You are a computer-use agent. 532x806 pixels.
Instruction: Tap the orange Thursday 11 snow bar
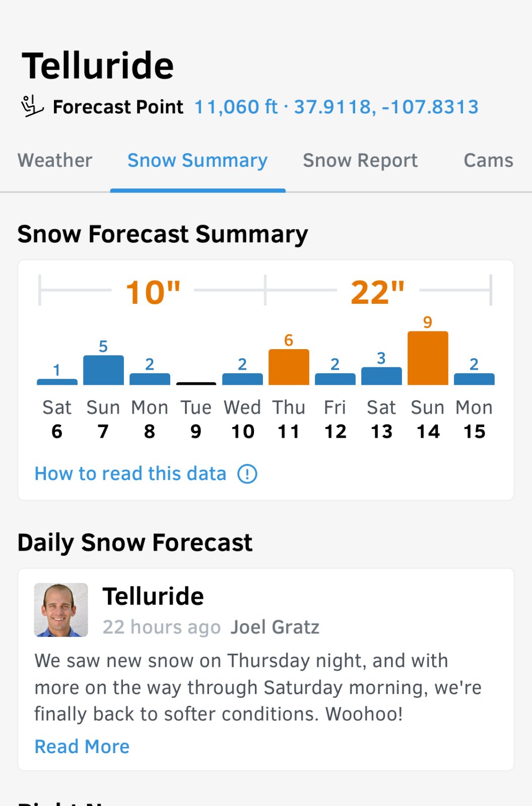pyautogui.click(x=289, y=367)
